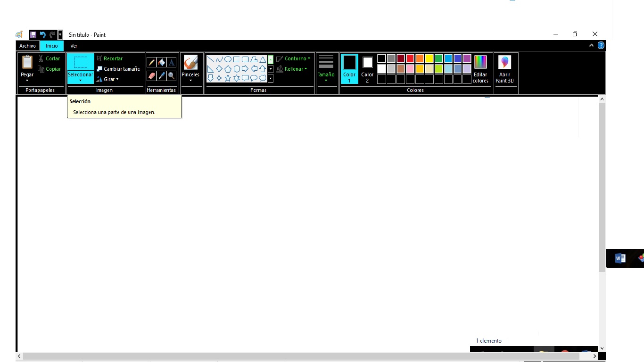
Task: Choose the Up arrow shape
Action: pos(263,69)
